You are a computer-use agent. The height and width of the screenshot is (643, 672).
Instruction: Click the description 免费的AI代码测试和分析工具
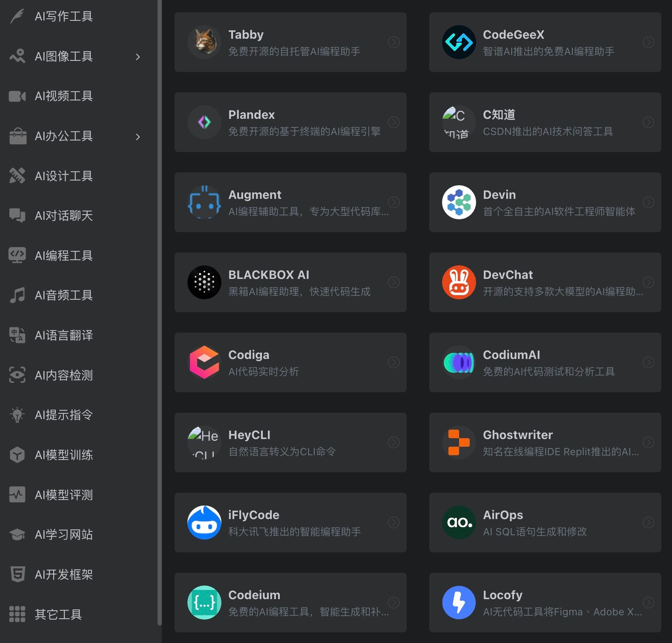[549, 372]
